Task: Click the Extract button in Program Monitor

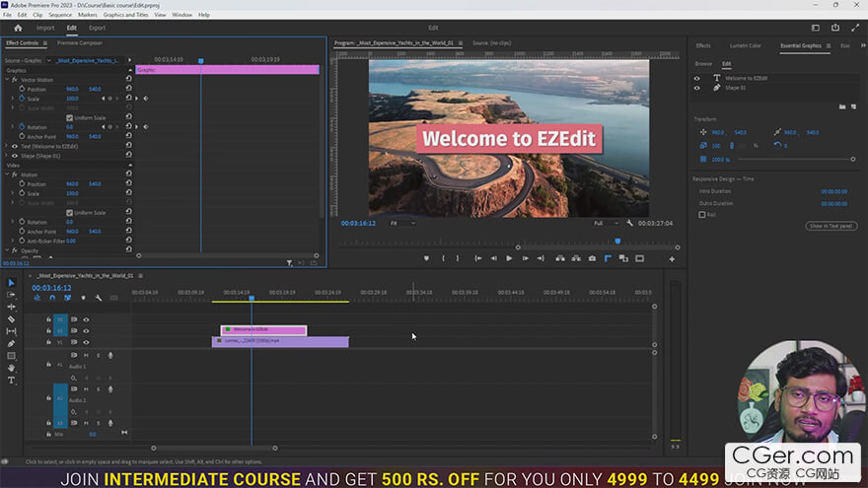Action: [576, 258]
